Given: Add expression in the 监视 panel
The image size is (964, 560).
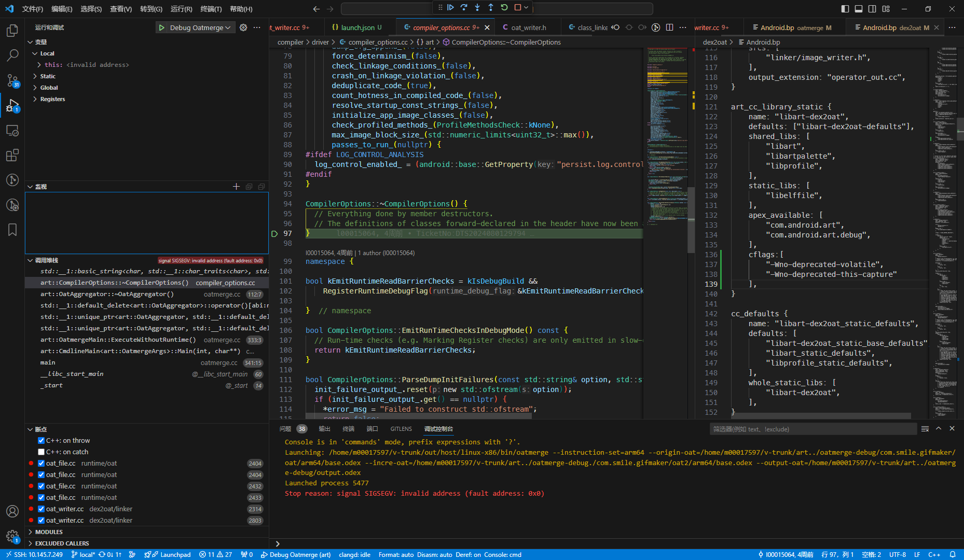Looking at the screenshot, I should [237, 187].
